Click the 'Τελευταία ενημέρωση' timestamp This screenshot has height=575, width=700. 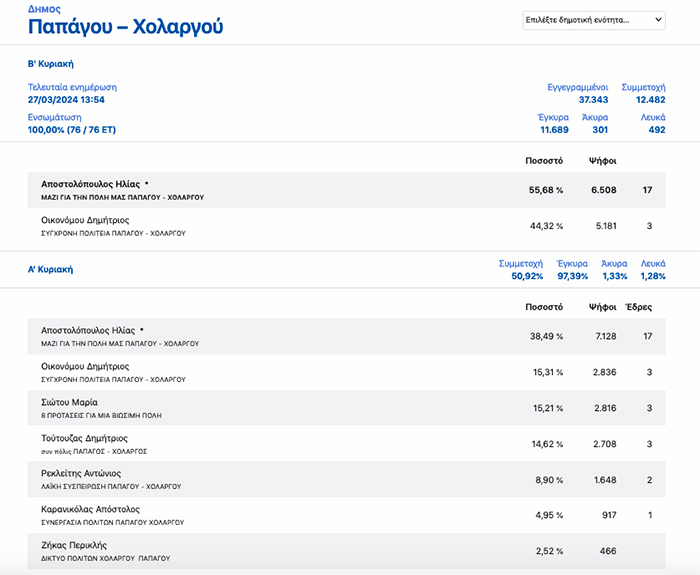[66, 100]
